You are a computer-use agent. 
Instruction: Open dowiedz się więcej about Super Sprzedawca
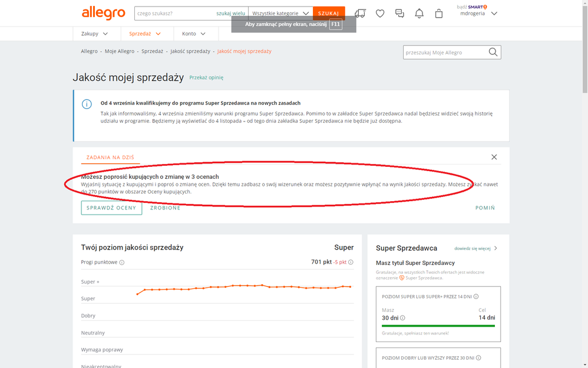[x=473, y=248]
